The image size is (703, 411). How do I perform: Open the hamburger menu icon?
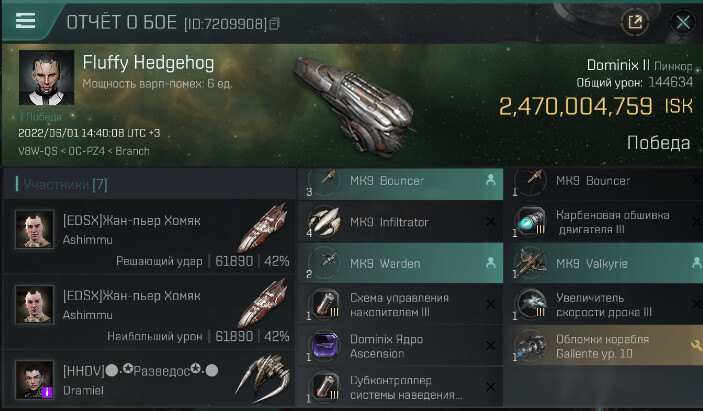tap(25, 21)
